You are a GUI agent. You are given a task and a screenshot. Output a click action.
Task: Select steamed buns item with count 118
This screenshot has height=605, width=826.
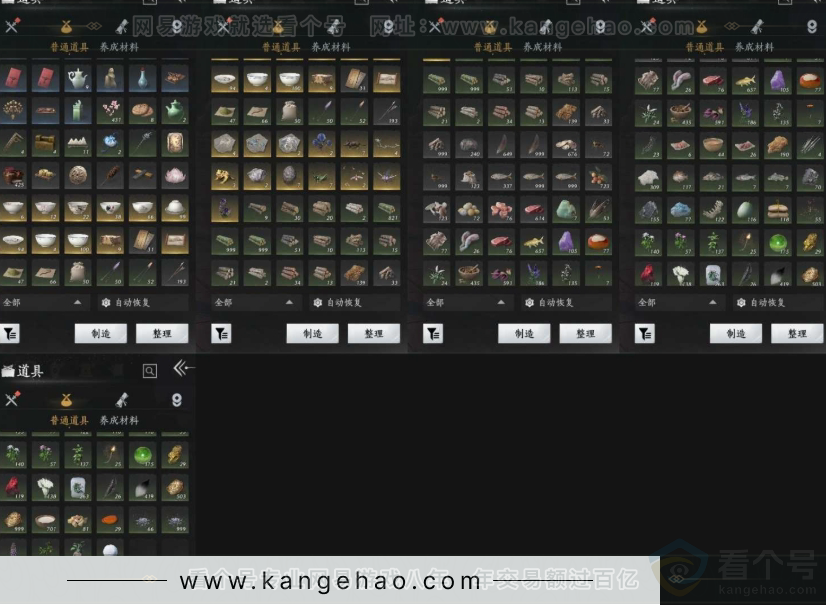point(778,209)
